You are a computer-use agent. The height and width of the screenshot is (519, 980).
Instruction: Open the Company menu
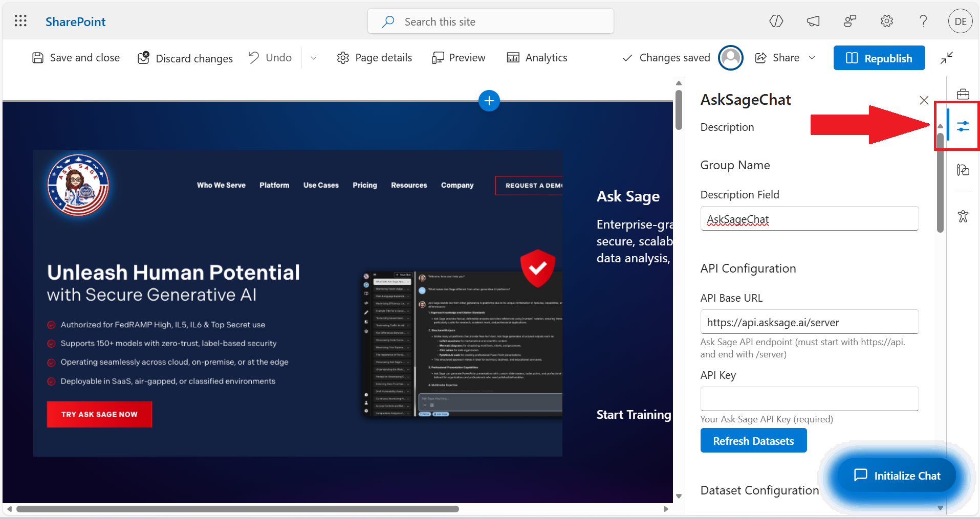(458, 185)
